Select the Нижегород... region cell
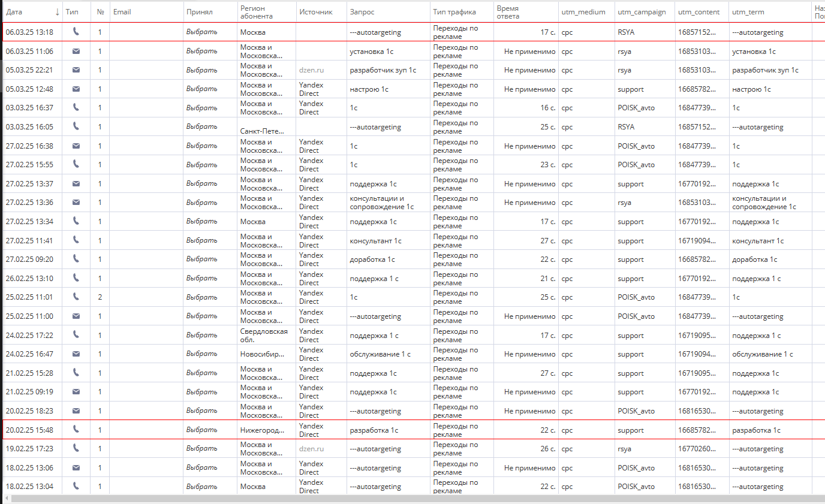825x504 pixels. tap(261, 430)
